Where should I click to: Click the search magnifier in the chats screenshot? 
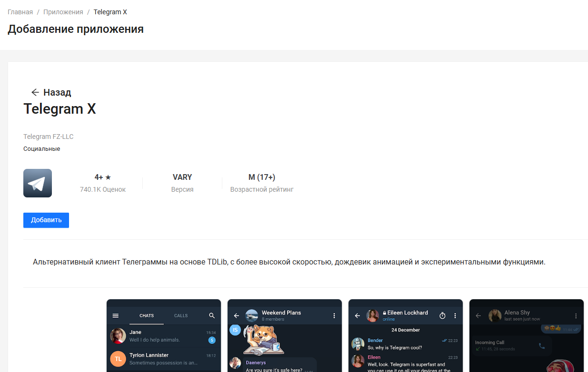pyautogui.click(x=212, y=315)
